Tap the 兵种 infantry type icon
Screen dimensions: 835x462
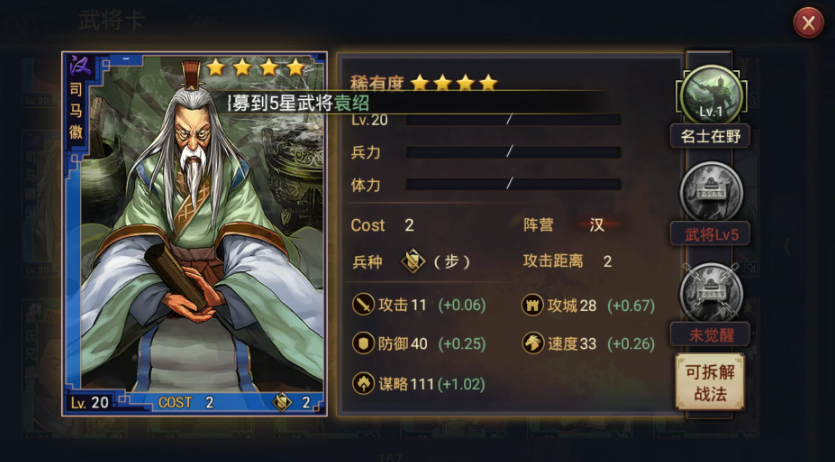click(413, 261)
